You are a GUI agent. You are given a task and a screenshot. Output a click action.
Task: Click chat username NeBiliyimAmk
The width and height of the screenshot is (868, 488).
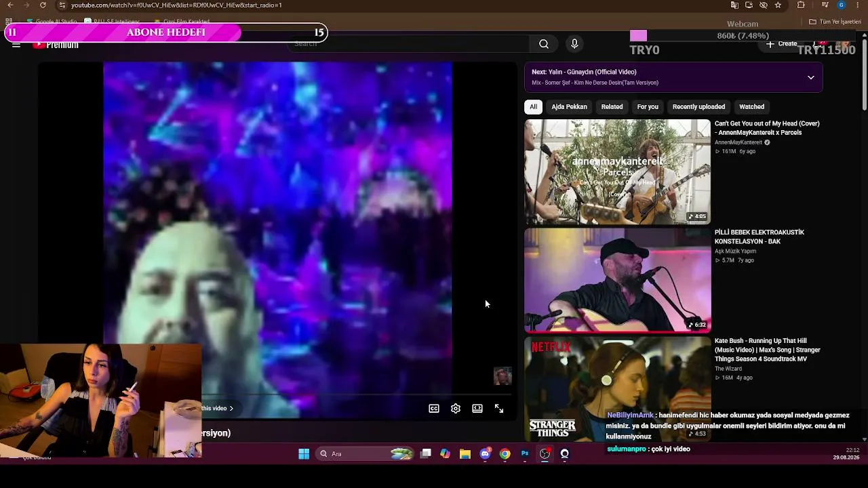pyautogui.click(x=630, y=415)
